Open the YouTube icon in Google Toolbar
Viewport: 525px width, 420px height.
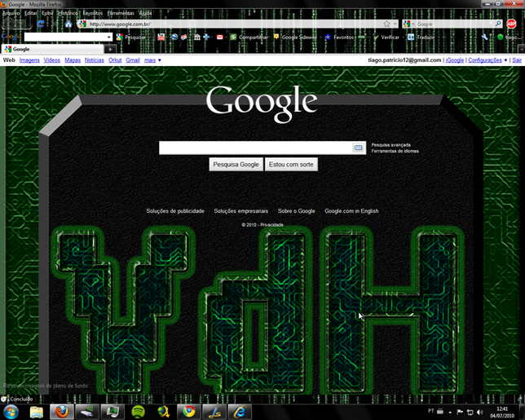click(x=161, y=38)
